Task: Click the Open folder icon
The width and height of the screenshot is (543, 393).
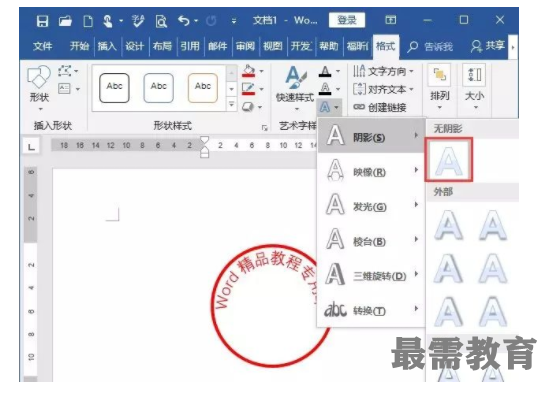Action: [65, 21]
